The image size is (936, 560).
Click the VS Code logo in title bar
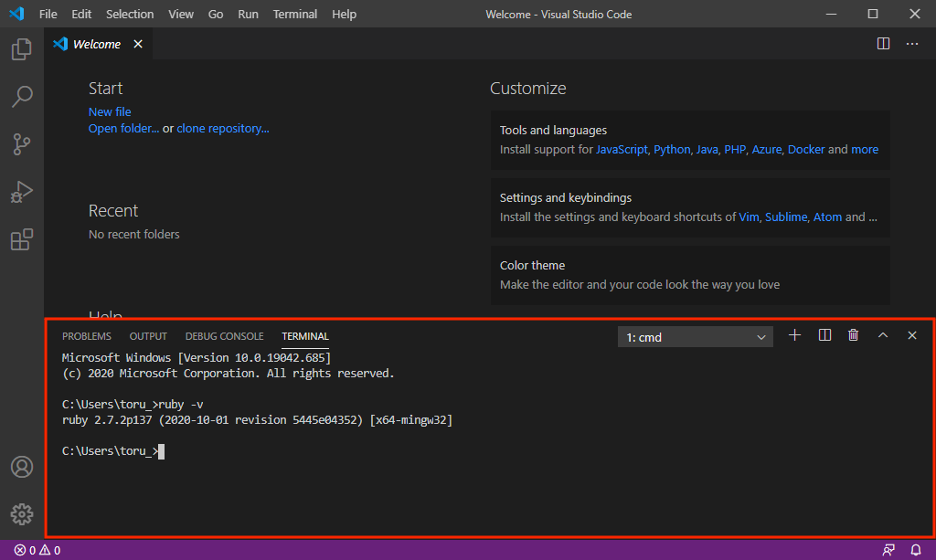click(16, 14)
